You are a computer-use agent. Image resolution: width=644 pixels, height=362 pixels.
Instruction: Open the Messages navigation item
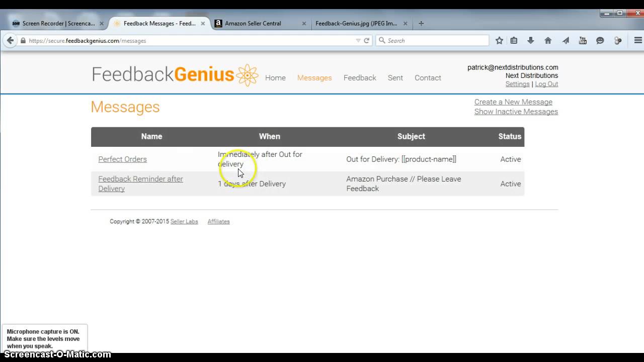click(x=314, y=78)
